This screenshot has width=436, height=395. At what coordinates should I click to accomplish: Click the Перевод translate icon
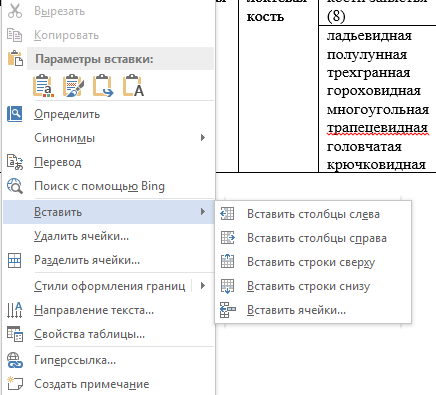[15, 162]
